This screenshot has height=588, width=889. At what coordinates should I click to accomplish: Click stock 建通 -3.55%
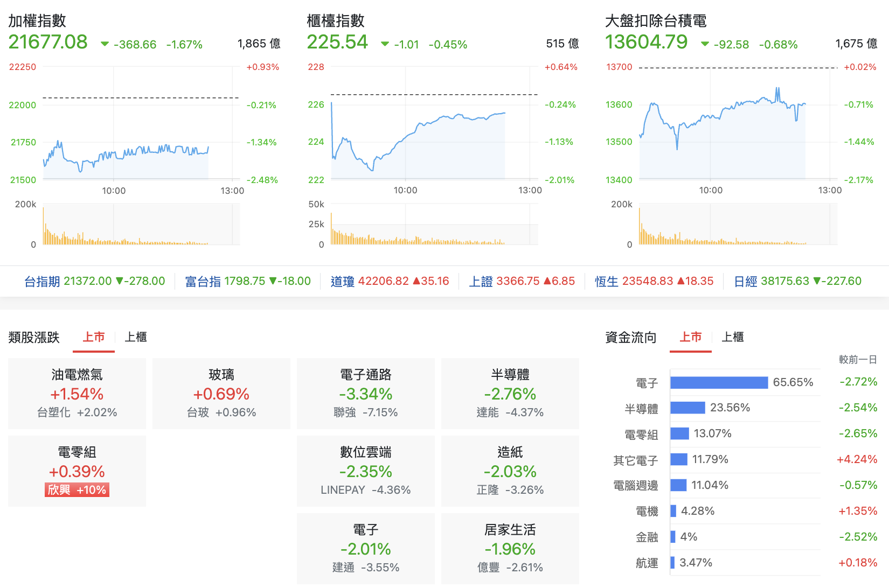366,568
